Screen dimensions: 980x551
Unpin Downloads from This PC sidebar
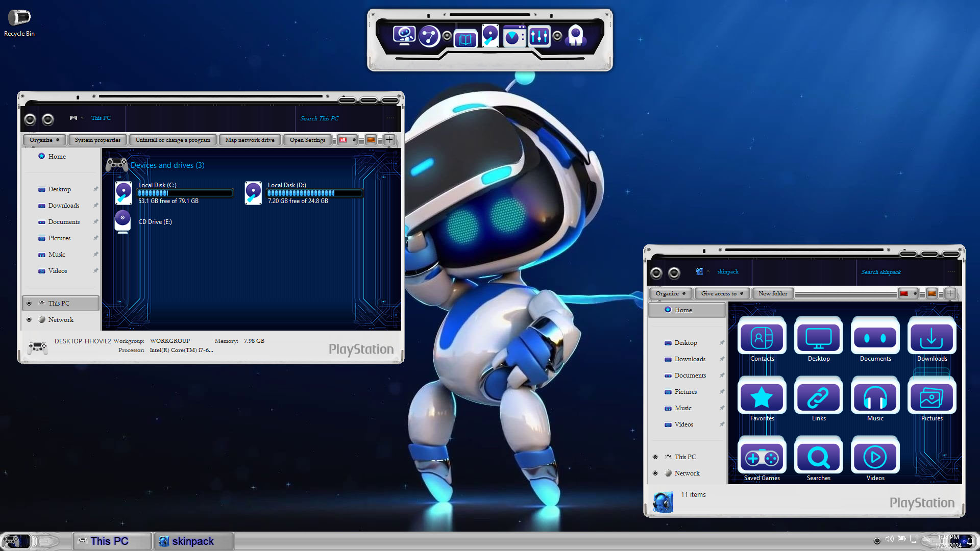click(95, 205)
